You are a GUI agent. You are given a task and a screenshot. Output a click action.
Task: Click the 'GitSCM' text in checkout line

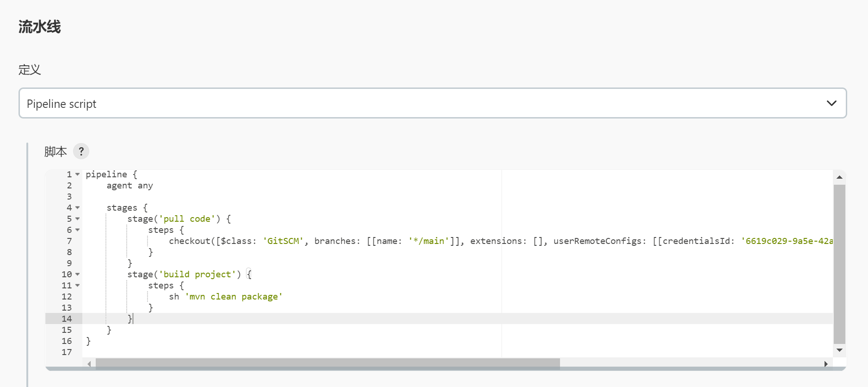click(x=283, y=241)
